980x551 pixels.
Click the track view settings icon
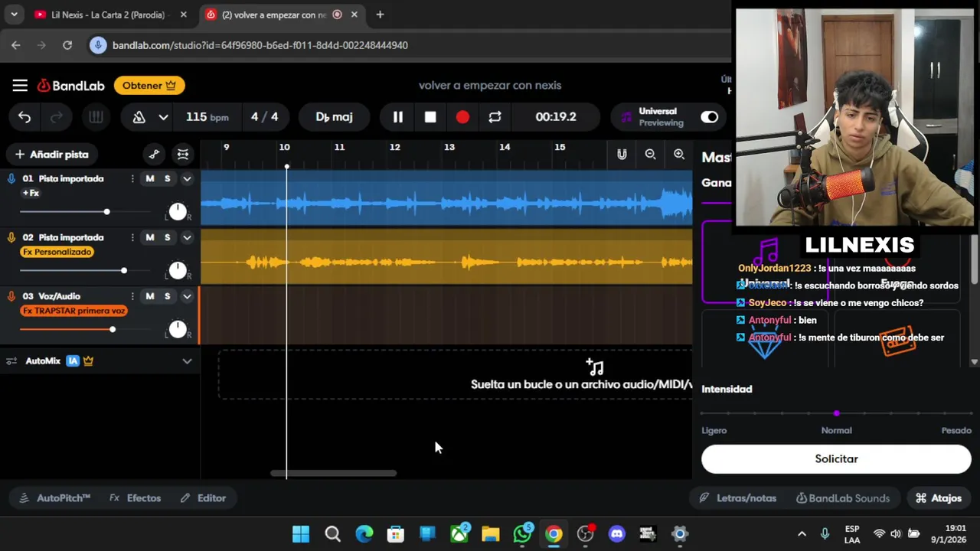(x=183, y=155)
